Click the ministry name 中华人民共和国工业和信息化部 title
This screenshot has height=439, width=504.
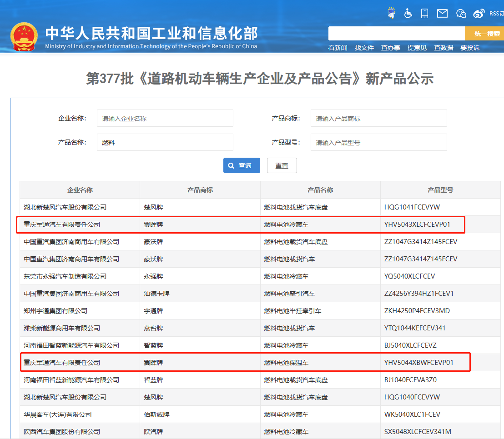click(x=151, y=33)
